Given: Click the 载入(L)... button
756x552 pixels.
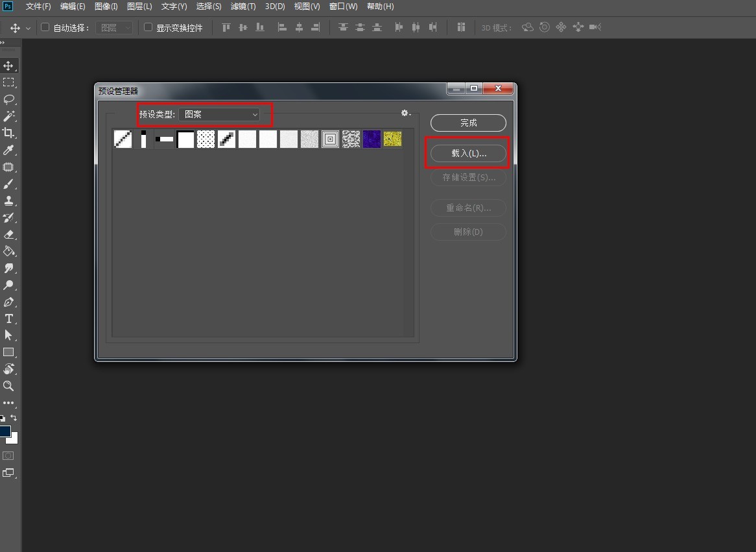Looking at the screenshot, I should click(x=468, y=154).
